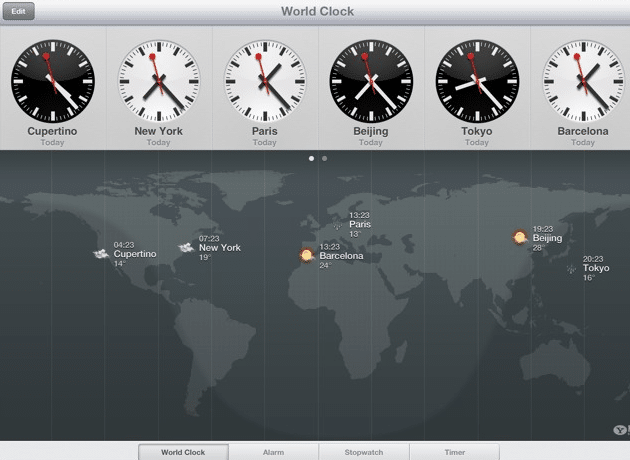Click Barcelona 24° temperature on map

(325, 265)
